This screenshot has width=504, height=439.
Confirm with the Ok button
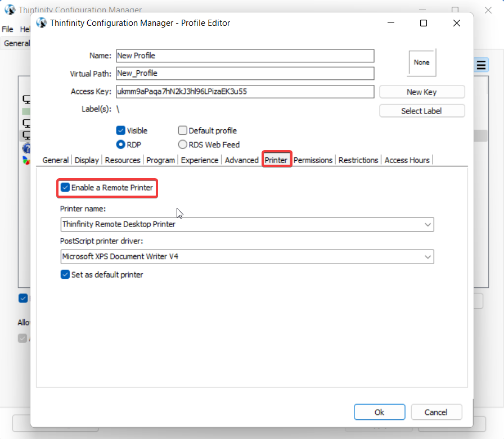point(379,412)
